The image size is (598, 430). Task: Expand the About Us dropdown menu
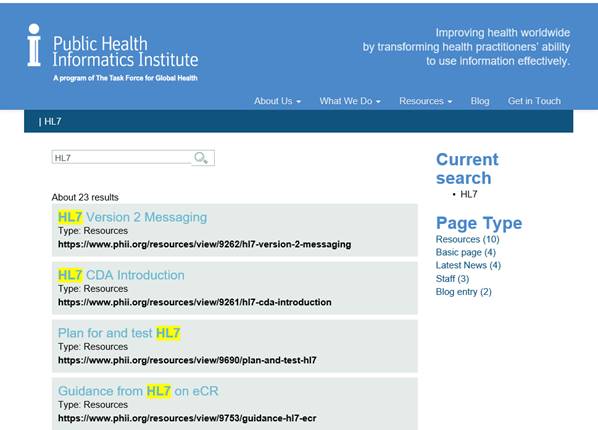pyautogui.click(x=277, y=101)
